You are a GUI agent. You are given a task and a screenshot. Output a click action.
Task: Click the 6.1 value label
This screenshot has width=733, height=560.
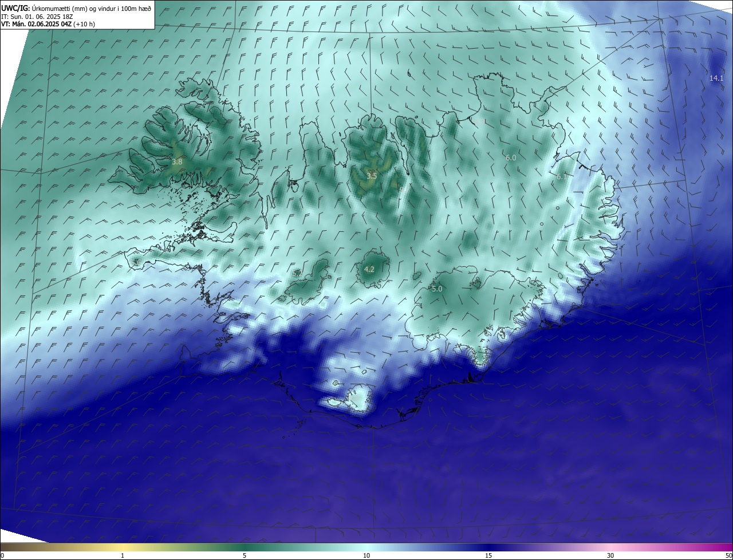(561, 177)
